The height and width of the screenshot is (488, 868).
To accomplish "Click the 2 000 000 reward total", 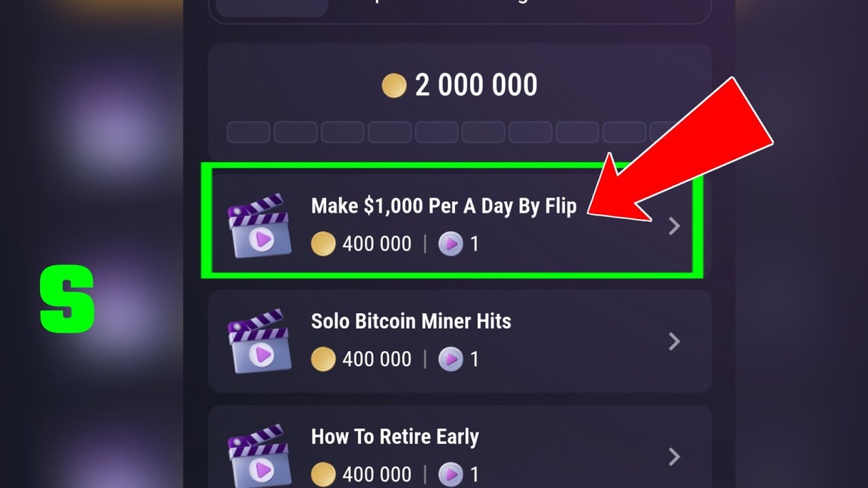I will [476, 85].
